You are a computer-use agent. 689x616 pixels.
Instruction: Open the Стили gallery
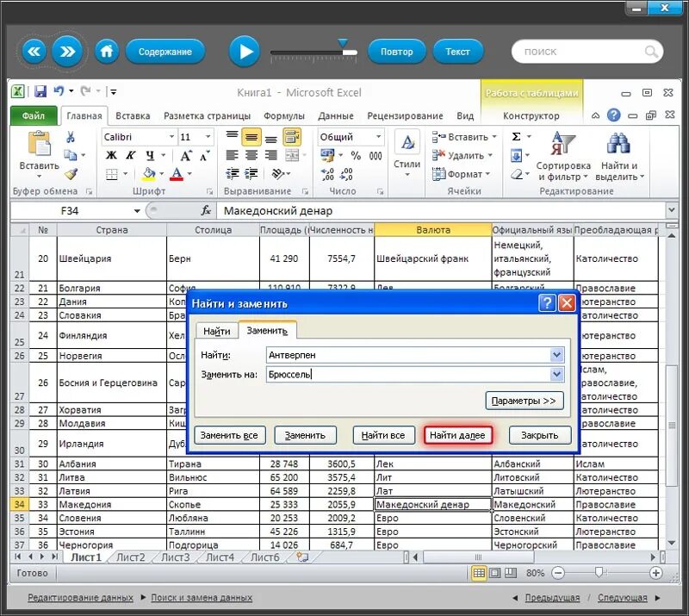tap(407, 155)
